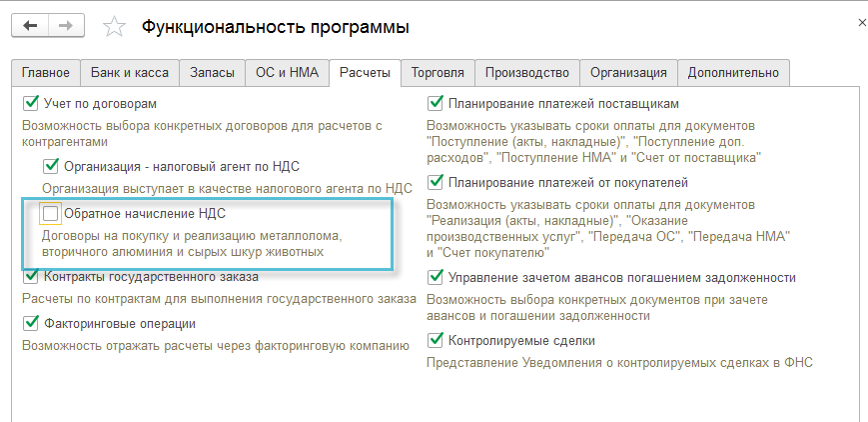Open the Торговля tab

(x=437, y=73)
